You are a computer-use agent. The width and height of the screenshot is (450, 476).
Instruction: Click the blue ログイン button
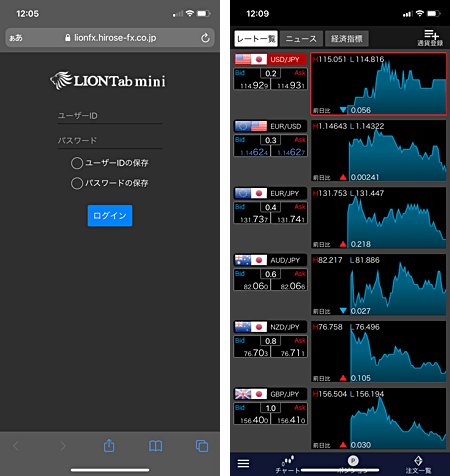pos(110,216)
